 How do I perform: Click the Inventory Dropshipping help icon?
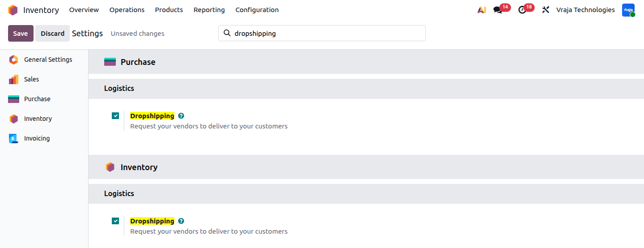181,221
